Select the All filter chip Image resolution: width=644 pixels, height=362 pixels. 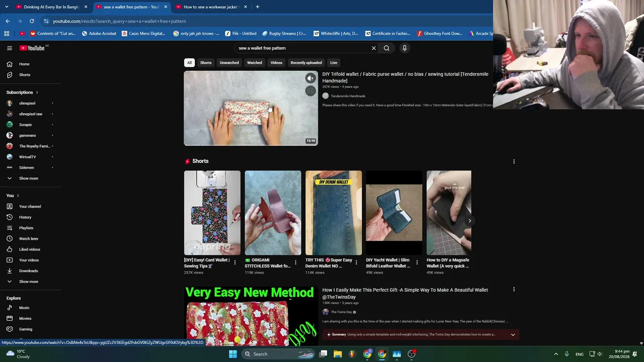[x=189, y=63]
